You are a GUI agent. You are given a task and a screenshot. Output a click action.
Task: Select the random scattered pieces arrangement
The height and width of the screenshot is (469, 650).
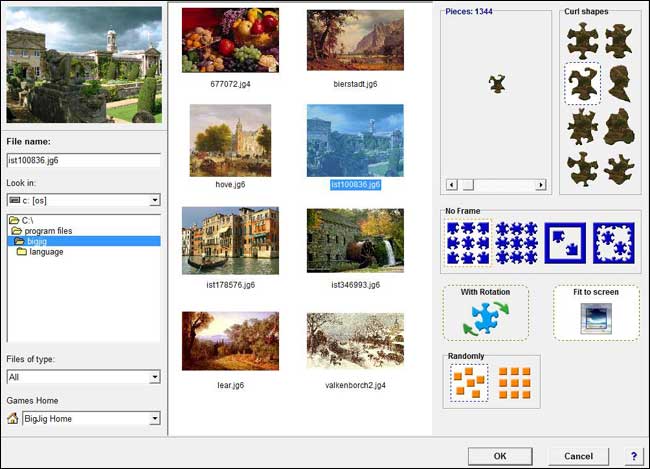coord(466,383)
